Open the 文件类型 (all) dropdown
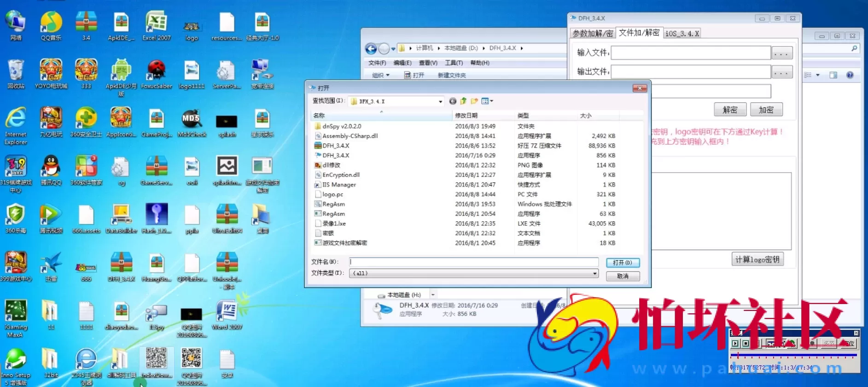Viewport: 868px width, 387px height. 594,273
